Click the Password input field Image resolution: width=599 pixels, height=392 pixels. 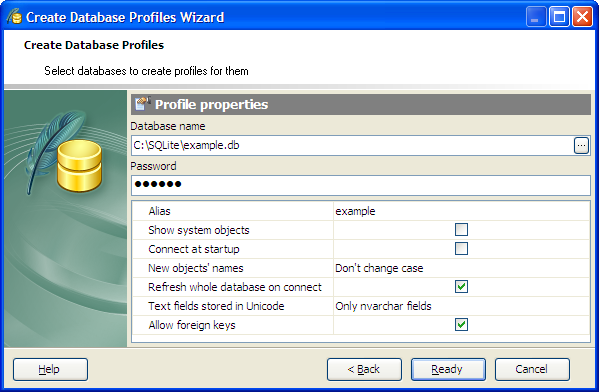pos(361,185)
